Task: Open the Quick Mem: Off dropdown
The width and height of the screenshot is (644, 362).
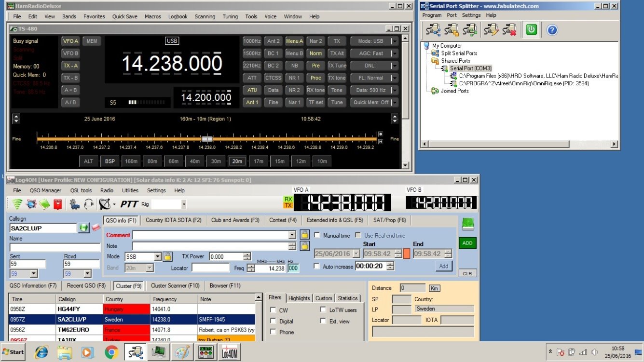Action: [394, 102]
